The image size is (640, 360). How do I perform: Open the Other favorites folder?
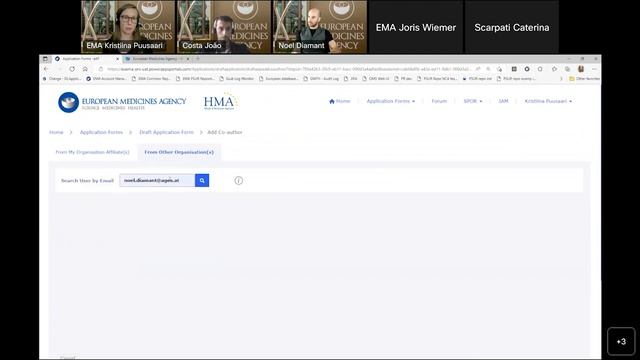click(584, 78)
